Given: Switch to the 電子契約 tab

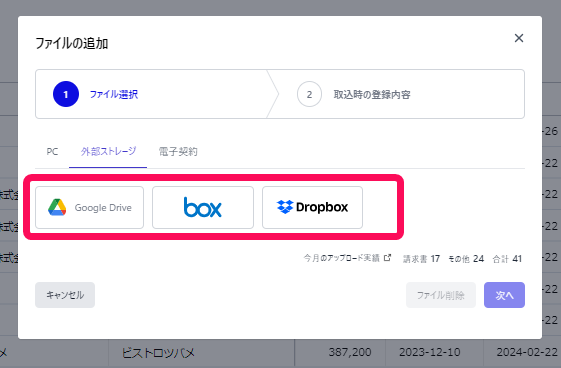Looking at the screenshot, I should click(178, 152).
